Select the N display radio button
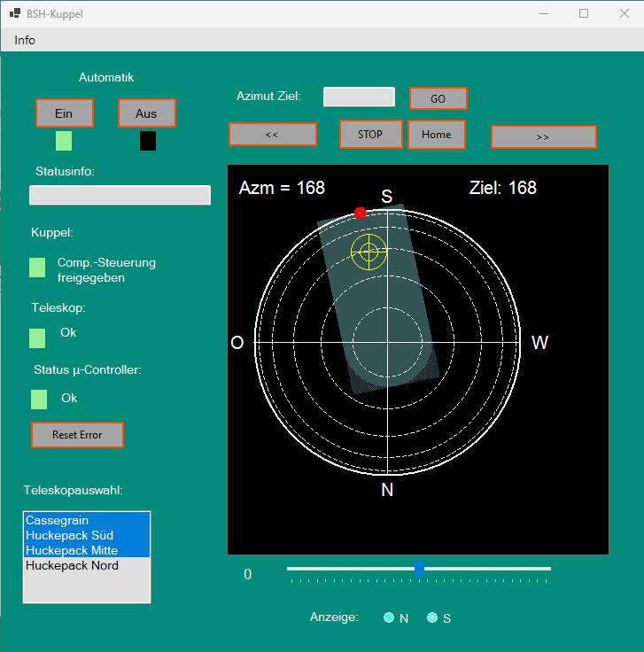Screen dimensions: 644x652 pyautogui.click(x=389, y=618)
